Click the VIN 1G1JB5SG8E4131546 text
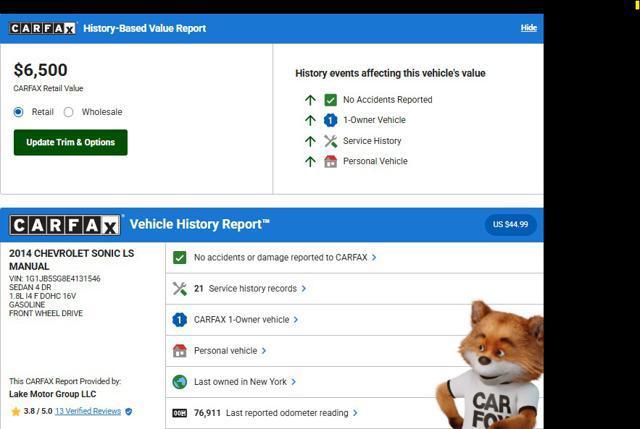The image size is (640, 429). click(x=55, y=278)
